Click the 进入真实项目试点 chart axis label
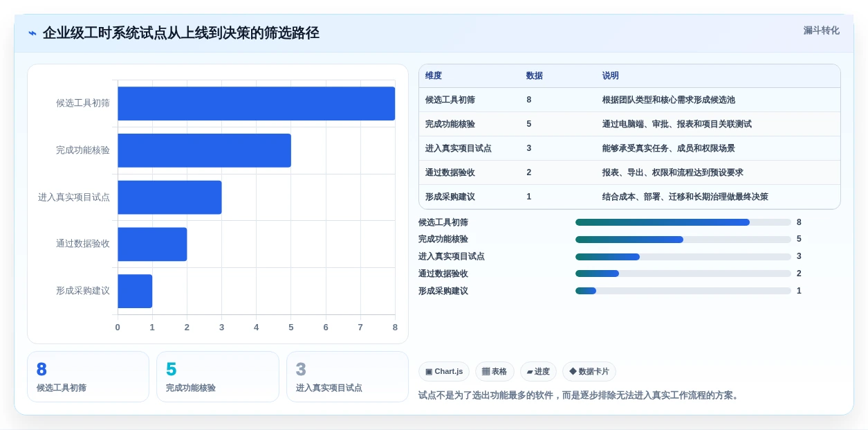The width and height of the screenshot is (868, 430). tap(74, 197)
